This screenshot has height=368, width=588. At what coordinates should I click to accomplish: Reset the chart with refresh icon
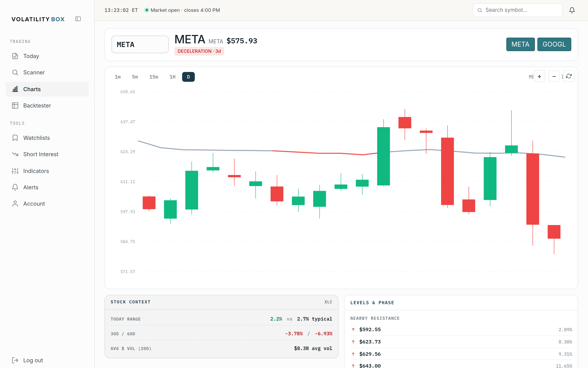(569, 76)
